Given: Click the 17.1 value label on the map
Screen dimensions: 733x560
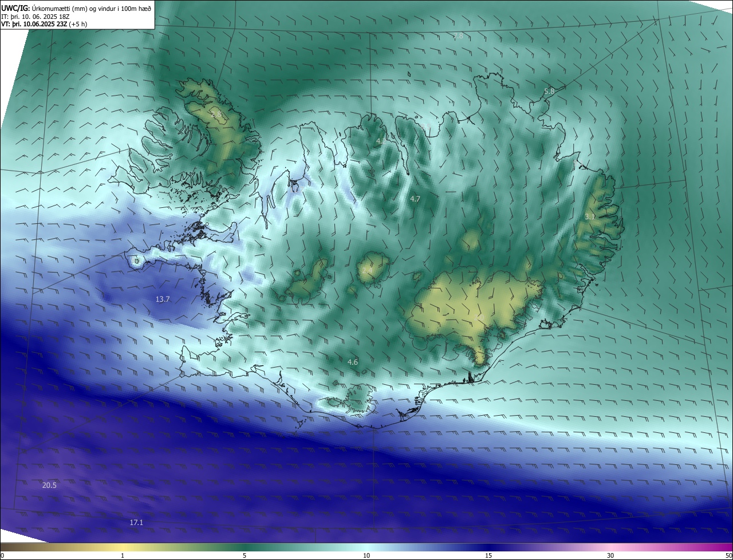Looking at the screenshot, I should point(136,522).
